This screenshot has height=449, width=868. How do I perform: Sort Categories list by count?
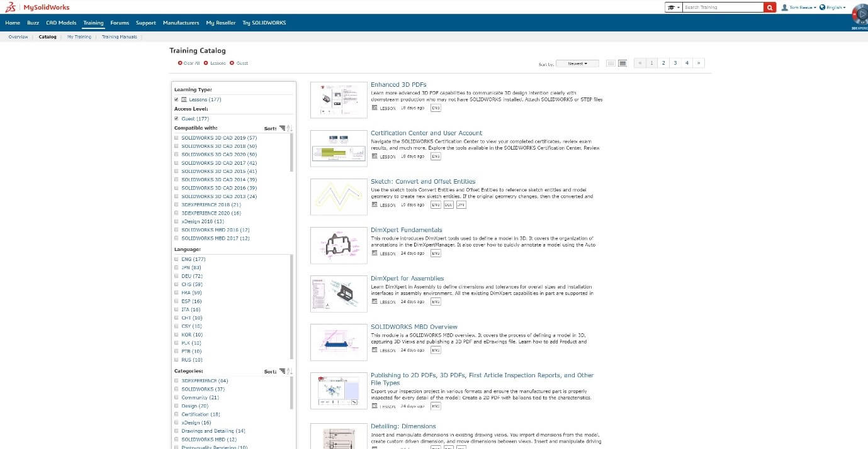282,372
